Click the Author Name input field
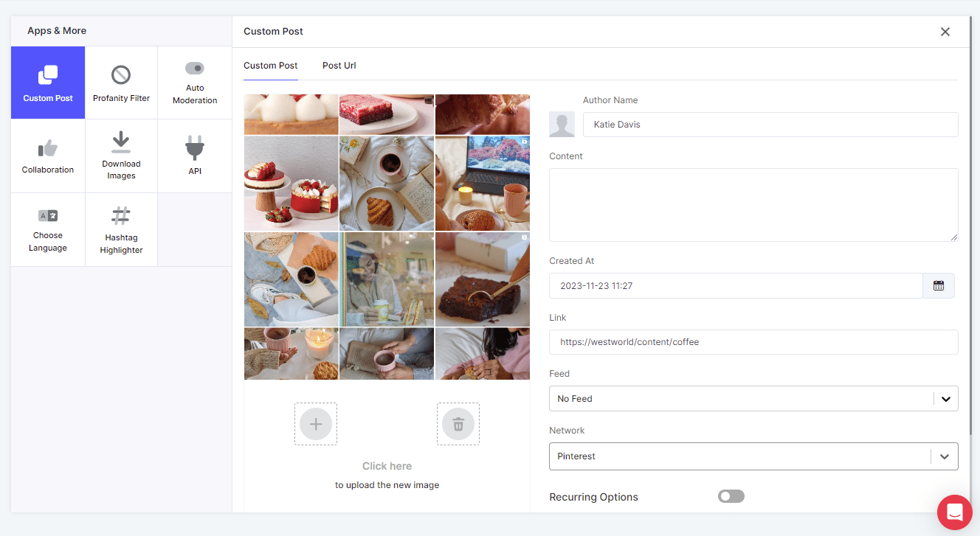Viewport: 980px width, 536px height. (x=770, y=125)
